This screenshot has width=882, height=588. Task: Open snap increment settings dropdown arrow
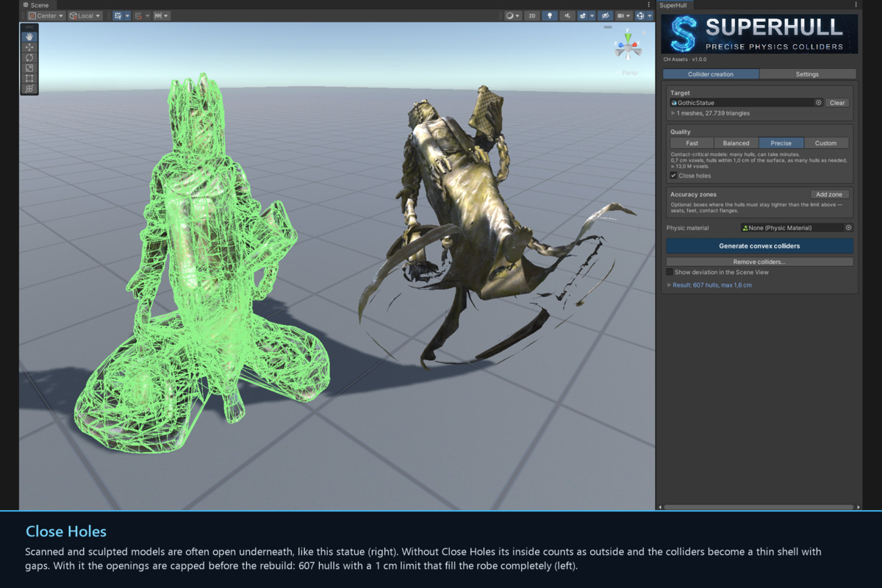(147, 15)
